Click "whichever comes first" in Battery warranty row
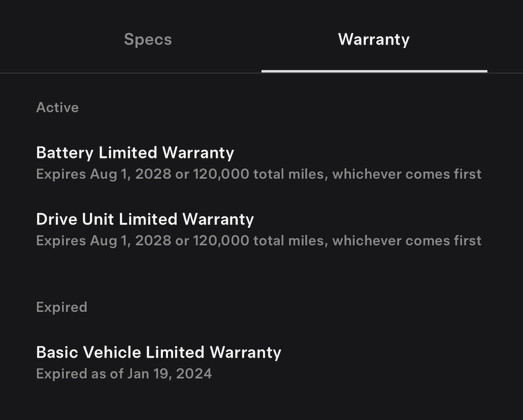The height and width of the screenshot is (420, 523). point(407,174)
